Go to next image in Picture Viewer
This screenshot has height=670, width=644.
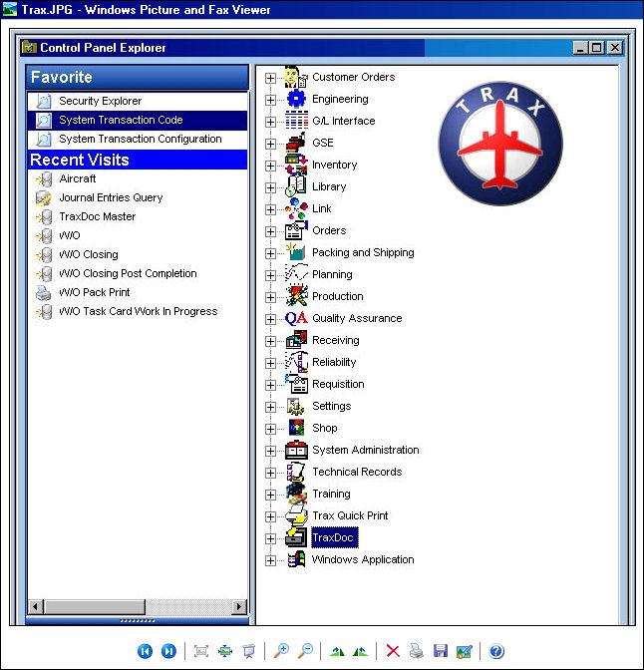pyautogui.click(x=168, y=651)
